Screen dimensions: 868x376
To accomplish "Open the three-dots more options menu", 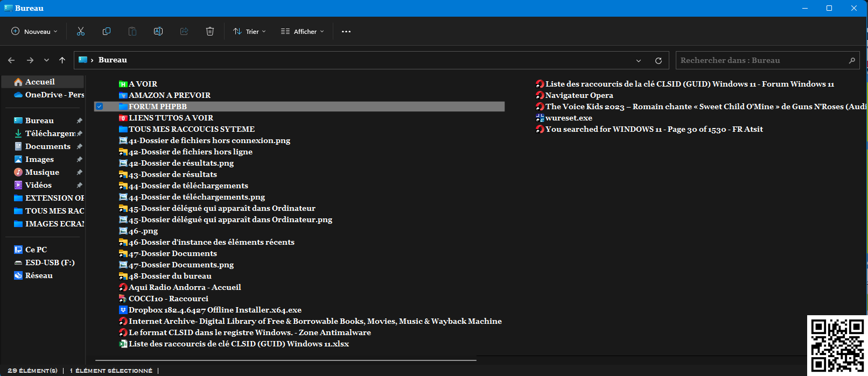I will pos(346,32).
